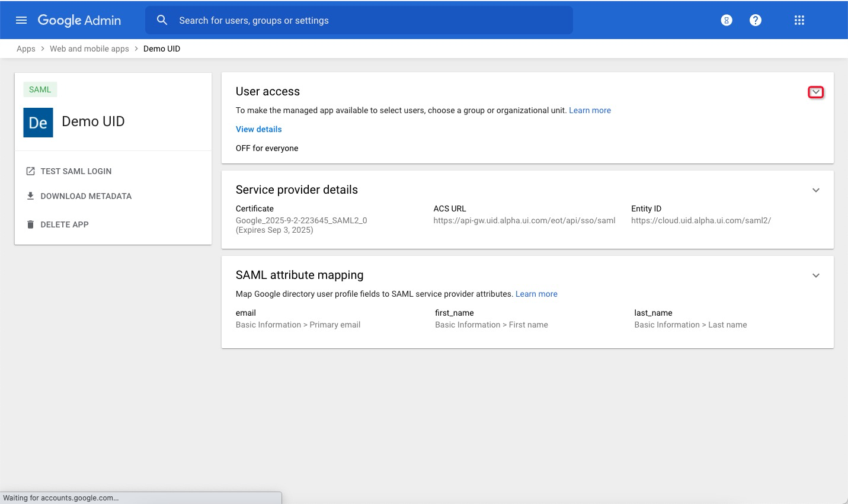
Task: Open Learn more in User access
Action: click(x=590, y=110)
